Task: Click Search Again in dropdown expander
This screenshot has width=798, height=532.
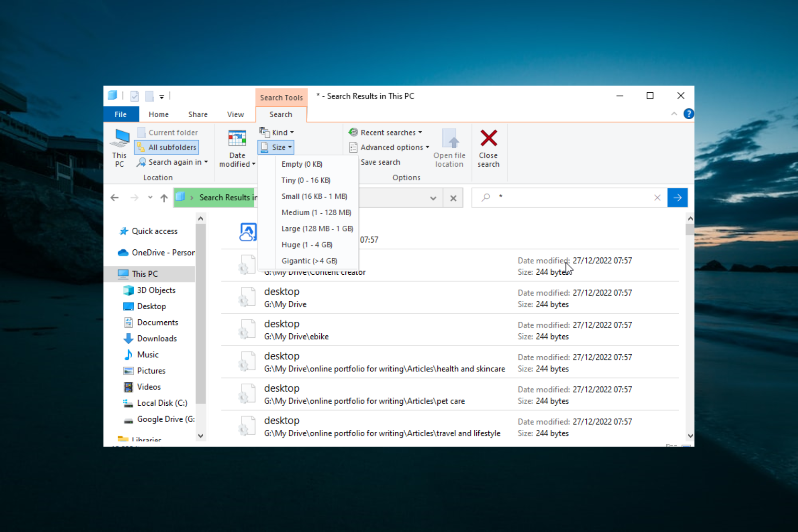Action: click(207, 162)
